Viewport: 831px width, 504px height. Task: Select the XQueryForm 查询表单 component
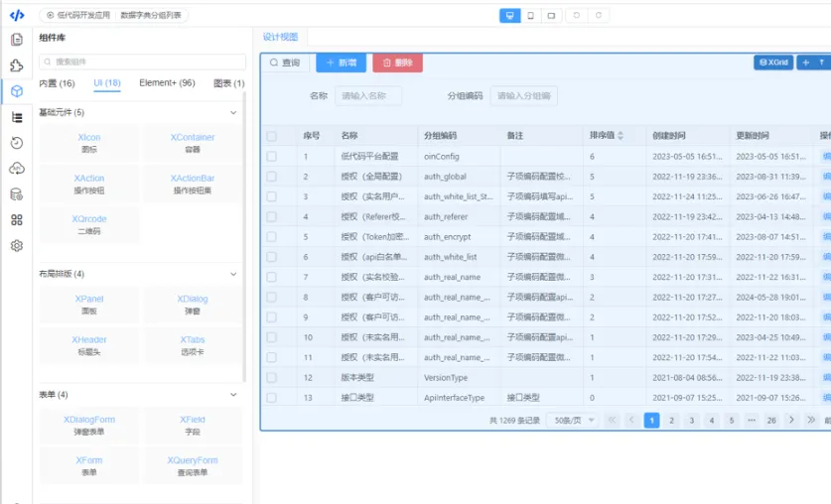(x=193, y=466)
